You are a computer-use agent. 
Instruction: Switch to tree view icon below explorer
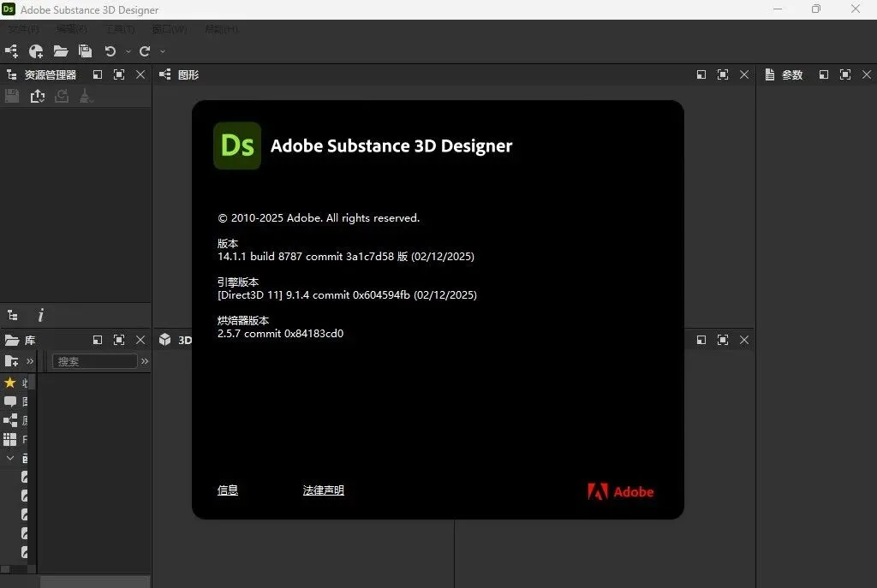point(13,315)
